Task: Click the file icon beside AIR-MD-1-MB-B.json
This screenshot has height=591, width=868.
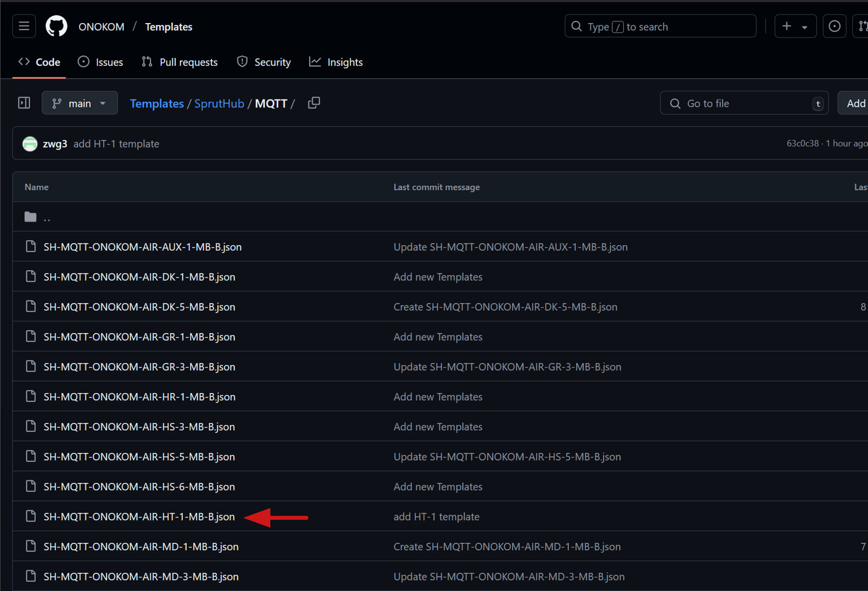Action: pos(31,546)
